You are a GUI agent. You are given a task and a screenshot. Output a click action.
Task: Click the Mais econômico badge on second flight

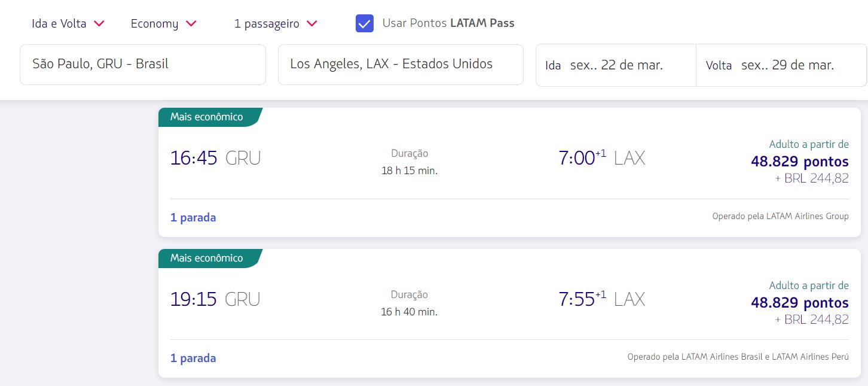tap(208, 259)
